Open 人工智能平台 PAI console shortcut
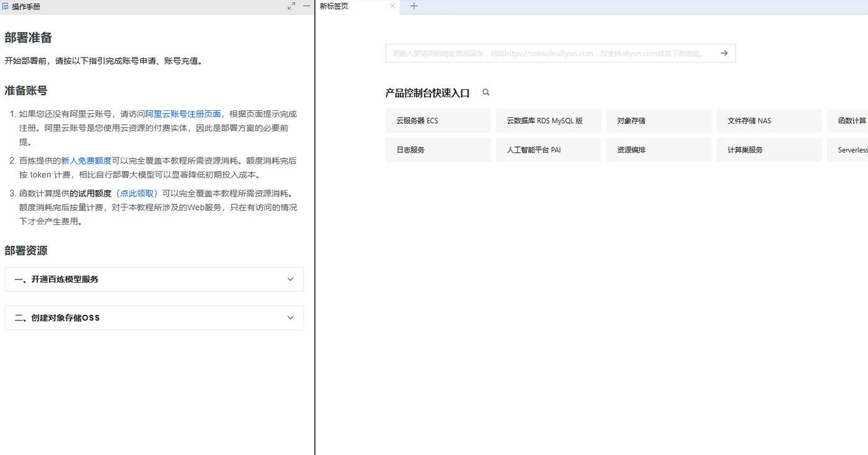This screenshot has height=455, width=868. pyautogui.click(x=548, y=150)
